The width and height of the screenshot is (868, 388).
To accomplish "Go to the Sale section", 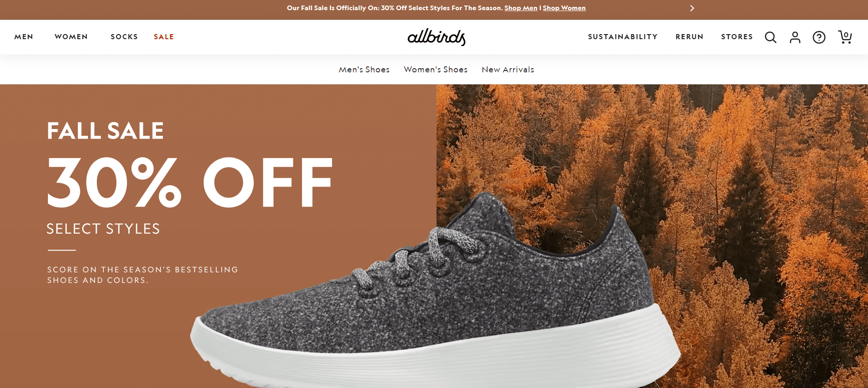I will (x=164, y=37).
